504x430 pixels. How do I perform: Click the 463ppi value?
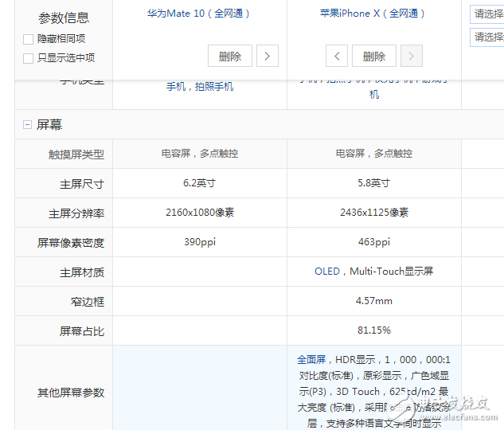(x=374, y=242)
